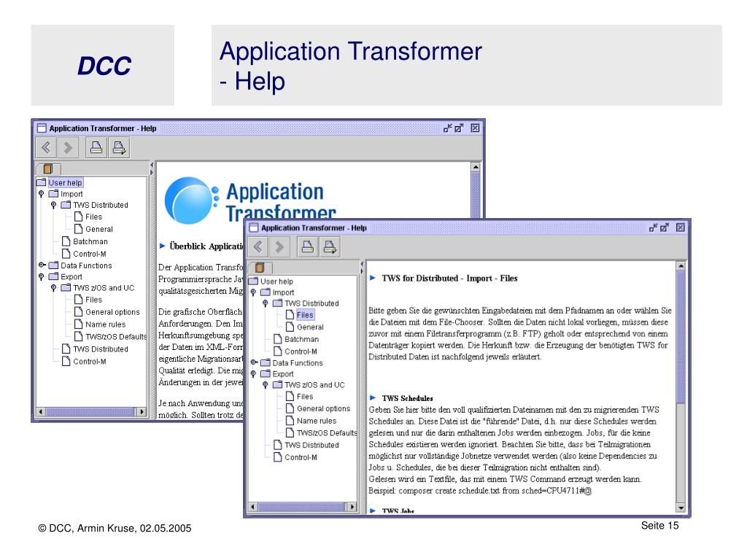
Task: Click left arrow of front tree scrollbar
Action: pyautogui.click(x=253, y=507)
